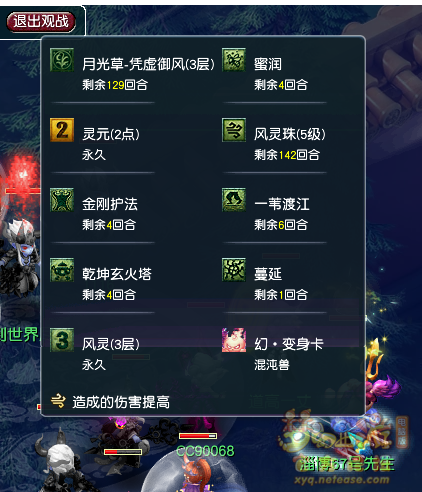Click the dark-armored character at left edge
422x492 pixels.
click(18, 257)
